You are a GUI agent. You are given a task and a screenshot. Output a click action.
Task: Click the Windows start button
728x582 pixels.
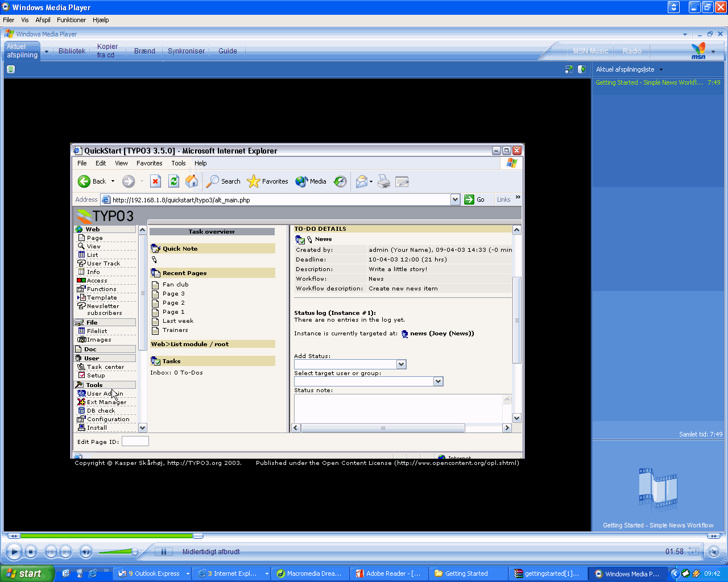27,573
